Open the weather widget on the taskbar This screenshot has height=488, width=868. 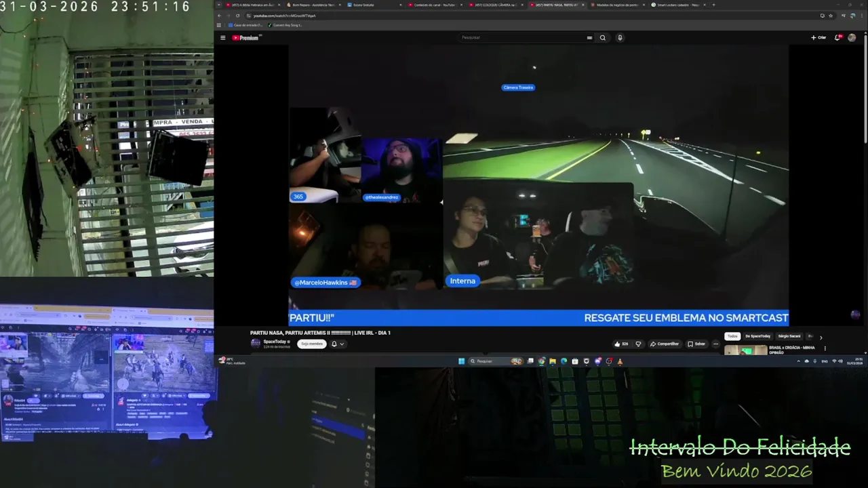(231, 361)
